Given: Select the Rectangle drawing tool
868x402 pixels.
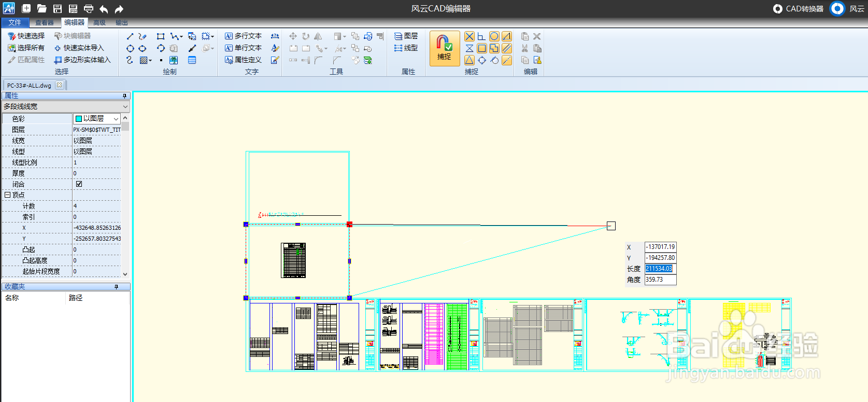Looking at the screenshot, I should [161, 36].
